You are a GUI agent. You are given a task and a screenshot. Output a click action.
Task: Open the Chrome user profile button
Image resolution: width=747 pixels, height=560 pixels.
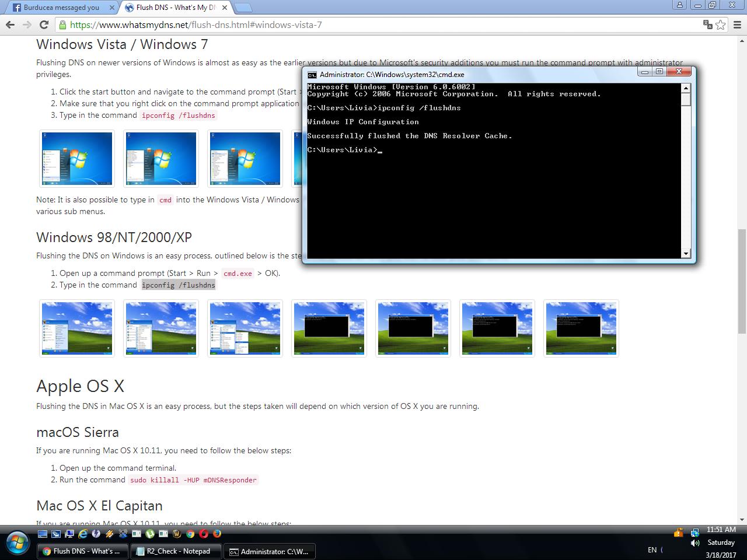click(679, 5)
